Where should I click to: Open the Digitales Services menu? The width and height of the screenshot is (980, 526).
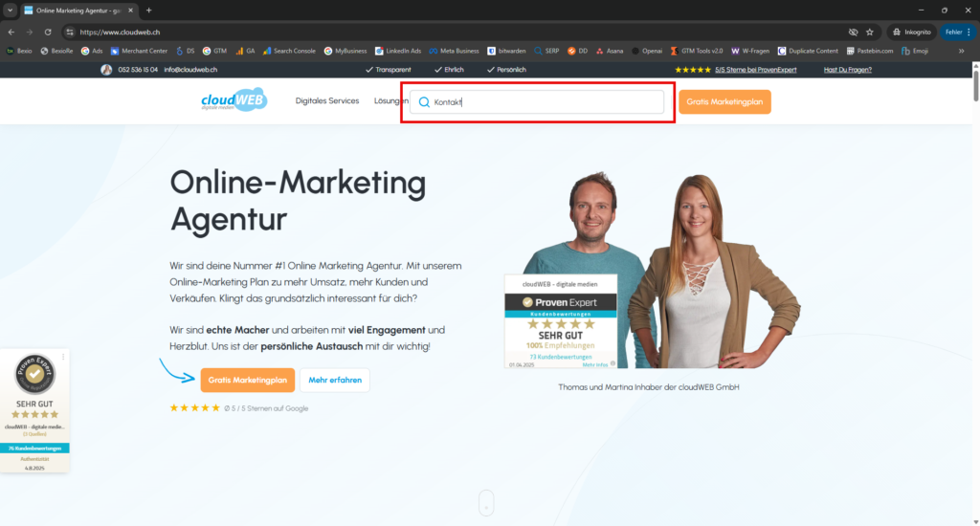(x=326, y=100)
